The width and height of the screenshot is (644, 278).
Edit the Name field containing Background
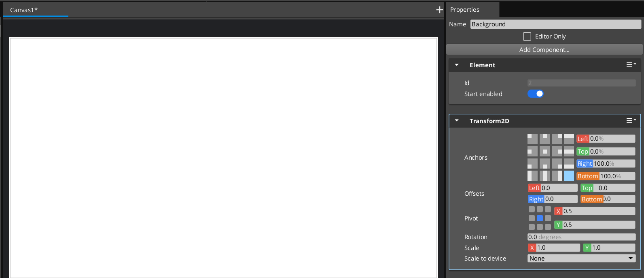tap(555, 24)
